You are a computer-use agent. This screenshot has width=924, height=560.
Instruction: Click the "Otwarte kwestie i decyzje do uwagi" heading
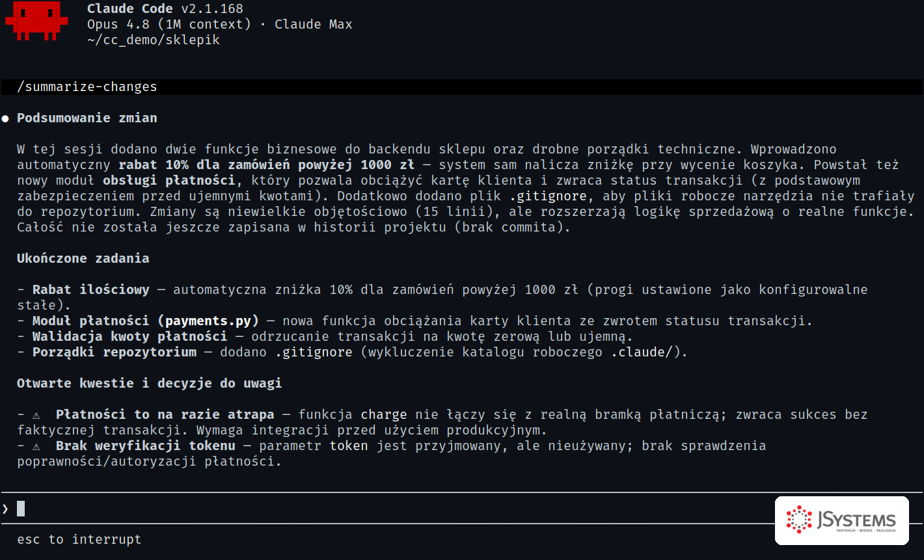(150, 384)
